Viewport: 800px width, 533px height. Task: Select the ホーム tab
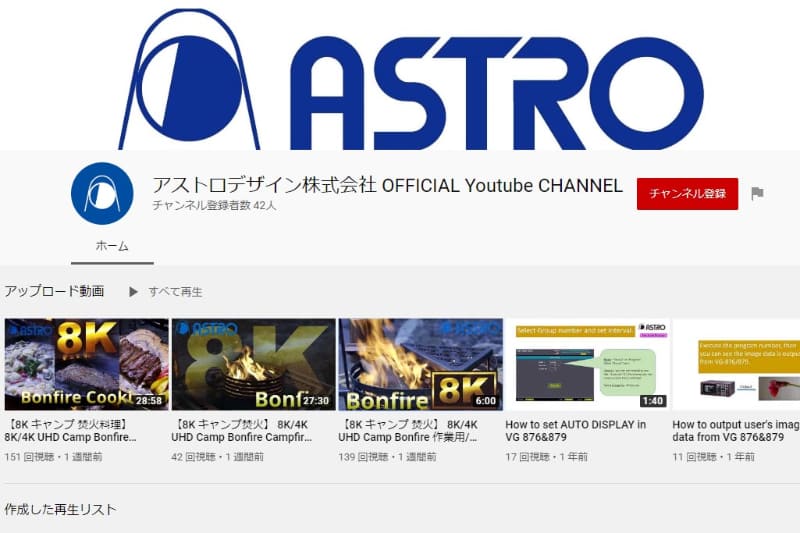click(x=112, y=246)
